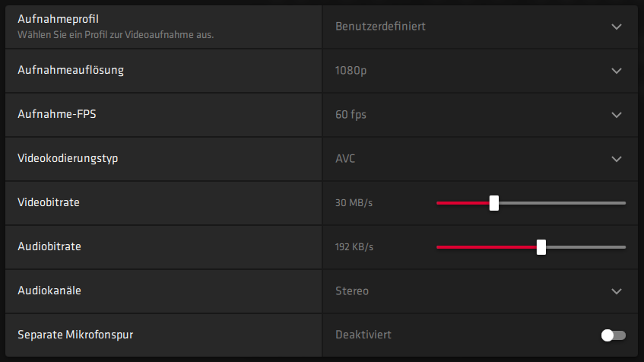Click the Videobitrate slider handle
Screen dimensions: 644x362
click(x=494, y=203)
